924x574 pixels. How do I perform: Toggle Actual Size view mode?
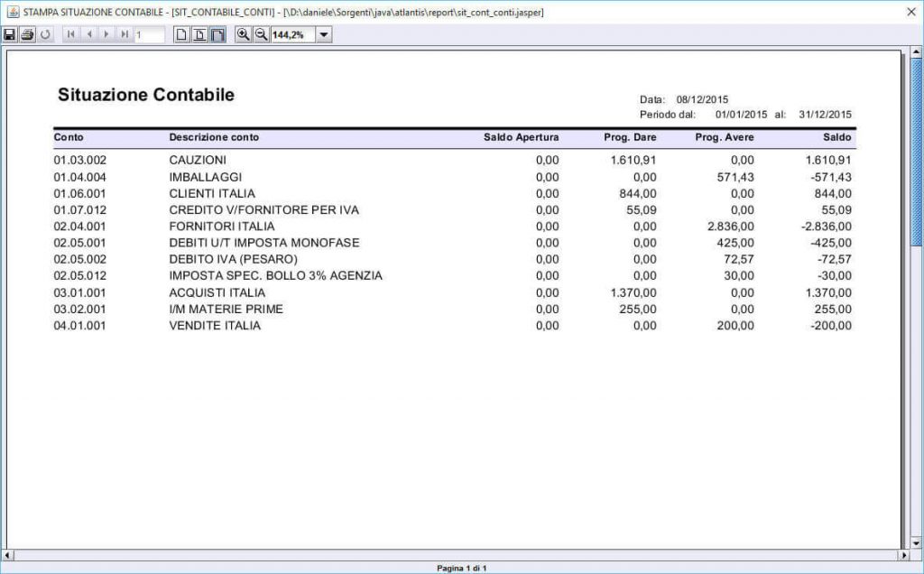click(180, 34)
